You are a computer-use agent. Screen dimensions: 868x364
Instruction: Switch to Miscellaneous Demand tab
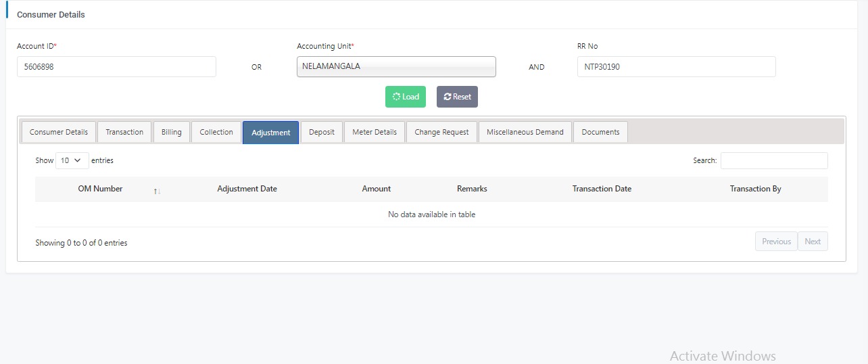pyautogui.click(x=525, y=133)
